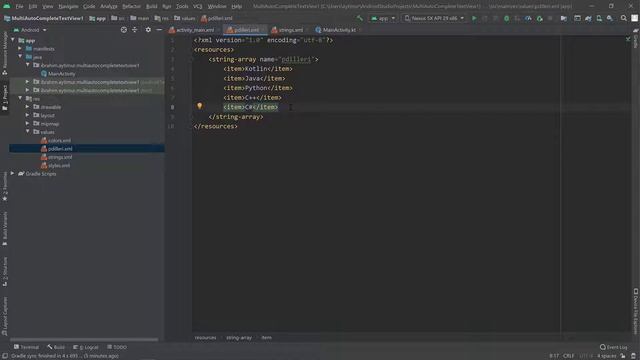This screenshot has width=640, height=360.
Task: Expand Gradle Scripts node
Action: pyautogui.click(x=13, y=173)
